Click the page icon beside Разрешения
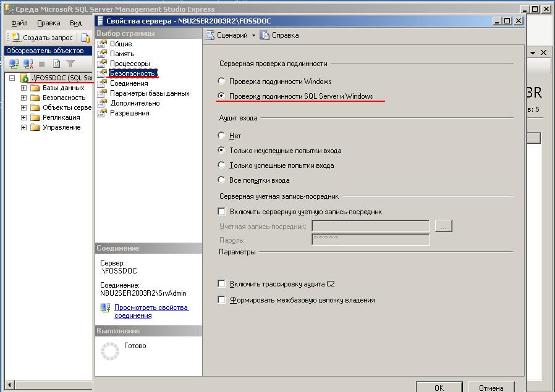 tap(102, 113)
